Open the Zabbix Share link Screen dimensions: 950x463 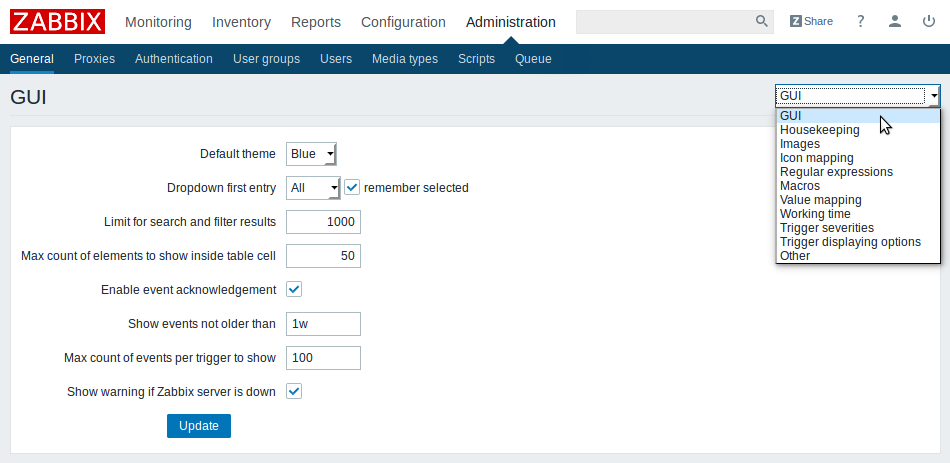click(x=811, y=21)
